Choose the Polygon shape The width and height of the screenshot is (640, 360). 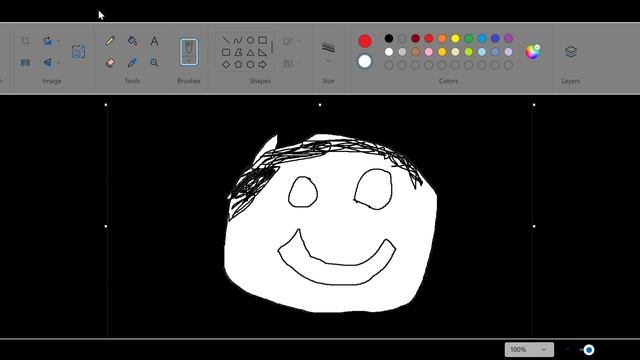[x=238, y=52]
